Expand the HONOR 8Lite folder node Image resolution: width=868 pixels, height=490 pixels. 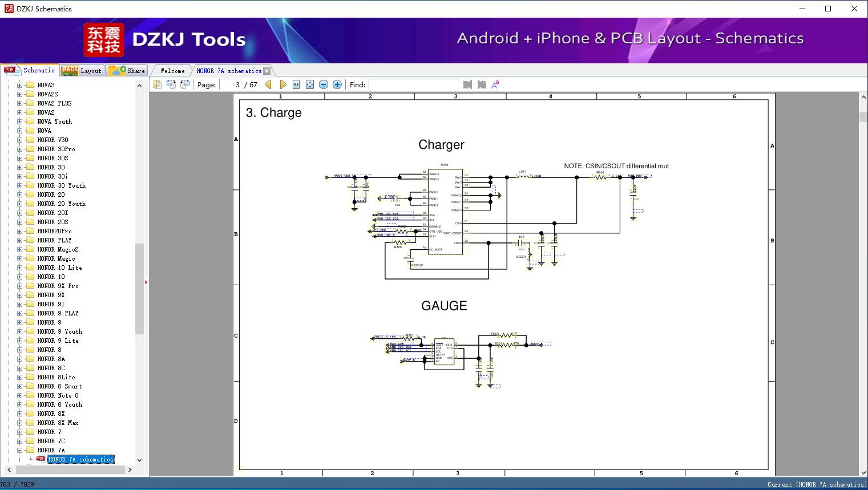tap(20, 377)
